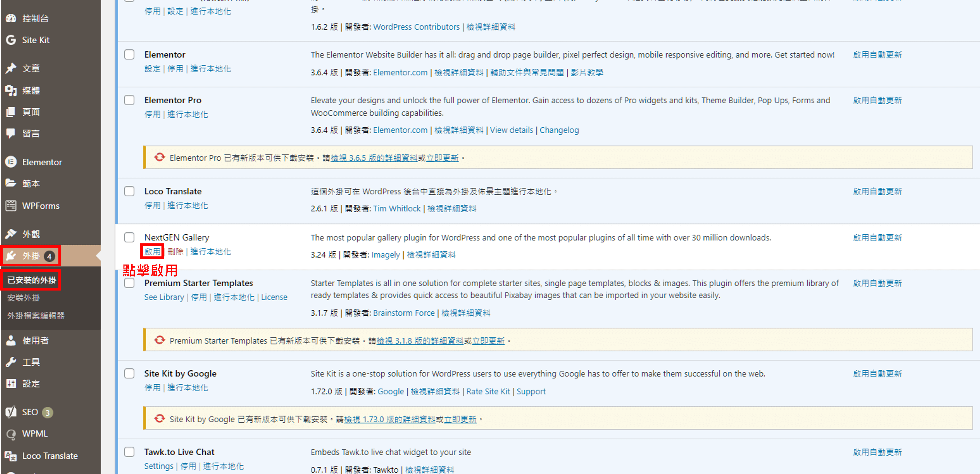Check the Loco Translate plugin checkbox
Viewport: 980px width, 474px height.
(x=129, y=191)
